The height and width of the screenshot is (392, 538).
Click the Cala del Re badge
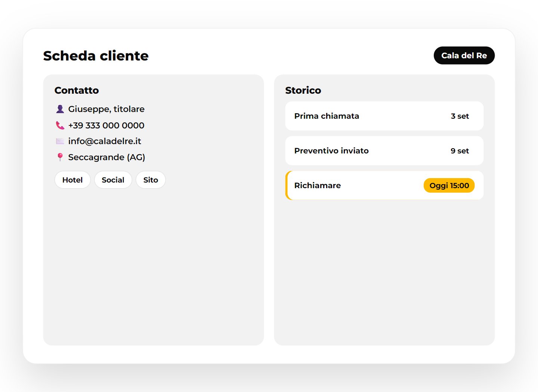click(x=464, y=56)
